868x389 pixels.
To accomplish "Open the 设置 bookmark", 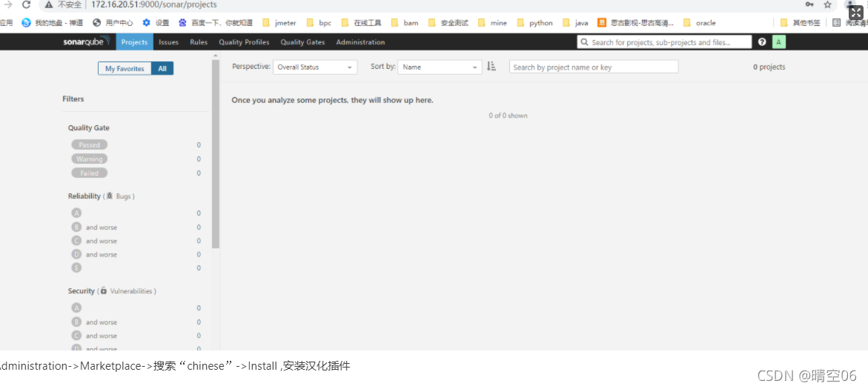I will pos(156,23).
